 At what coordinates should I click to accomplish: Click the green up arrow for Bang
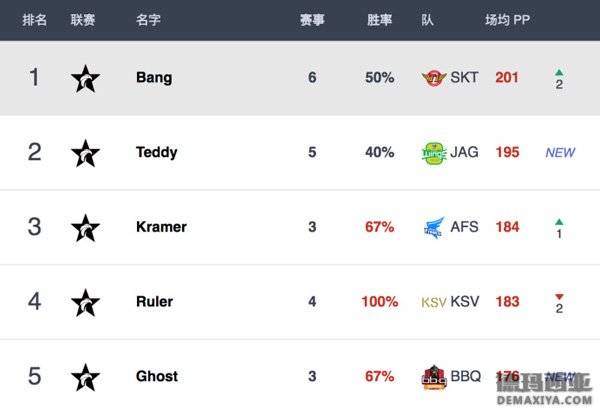coord(559,72)
